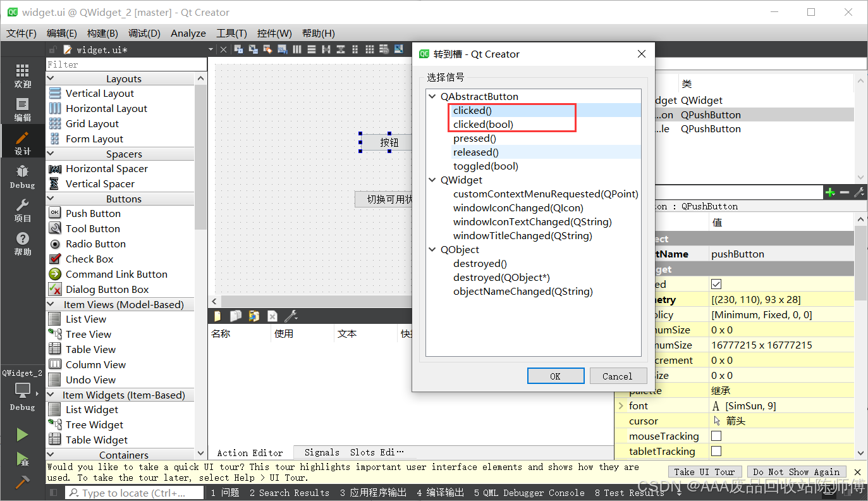Viewport: 868px width, 501px height.
Task: Select the toggled(bool) signal
Action: point(486,166)
